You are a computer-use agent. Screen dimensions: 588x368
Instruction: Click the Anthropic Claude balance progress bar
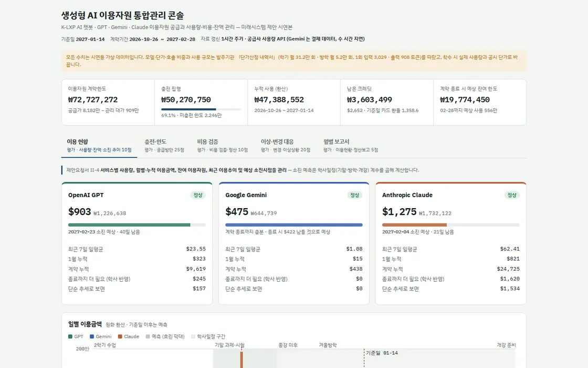(x=451, y=225)
